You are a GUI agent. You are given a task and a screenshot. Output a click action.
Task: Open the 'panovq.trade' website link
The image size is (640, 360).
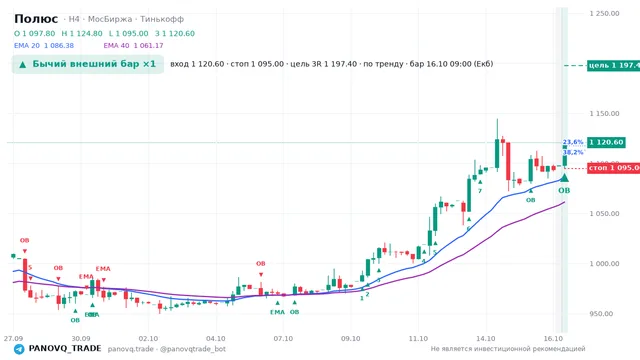[x=131, y=349]
